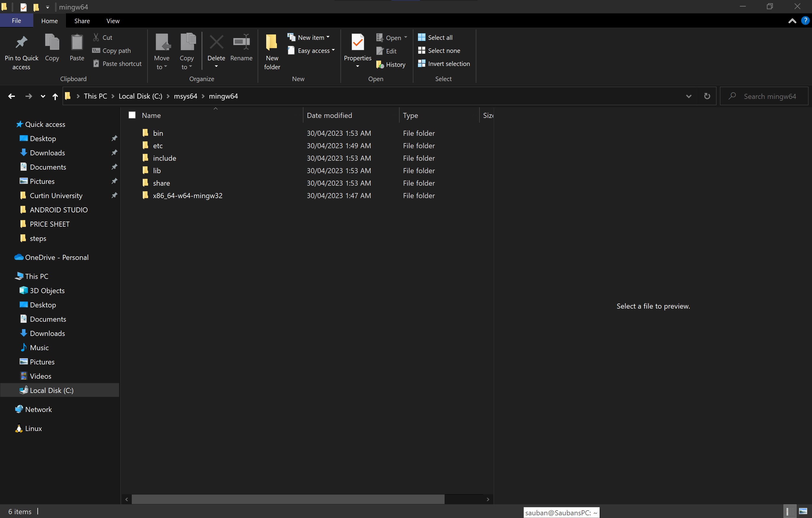
Task: Open Customize Quick Access Toolbar arrow
Action: click(47, 7)
